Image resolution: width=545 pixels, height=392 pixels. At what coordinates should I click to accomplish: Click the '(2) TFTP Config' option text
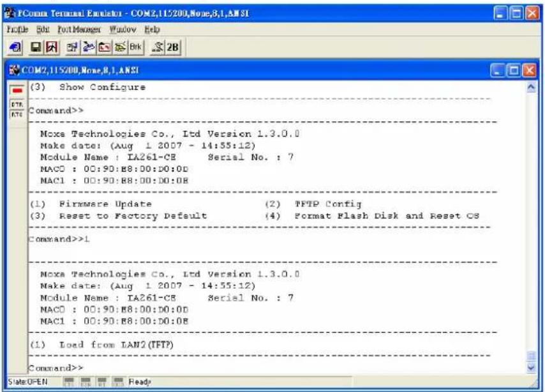313,204
